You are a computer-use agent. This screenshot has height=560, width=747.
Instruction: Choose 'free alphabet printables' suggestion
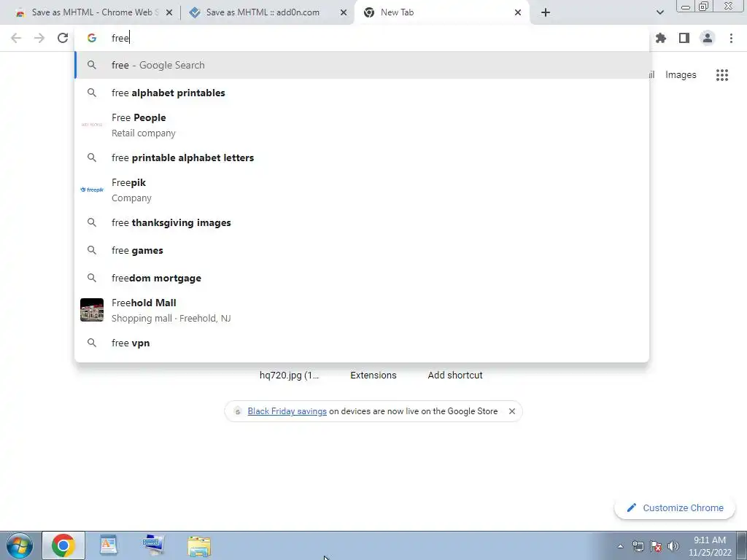(x=362, y=93)
